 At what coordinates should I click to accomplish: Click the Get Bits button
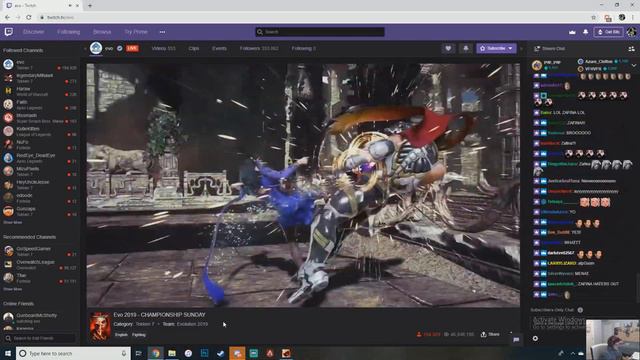(608, 32)
